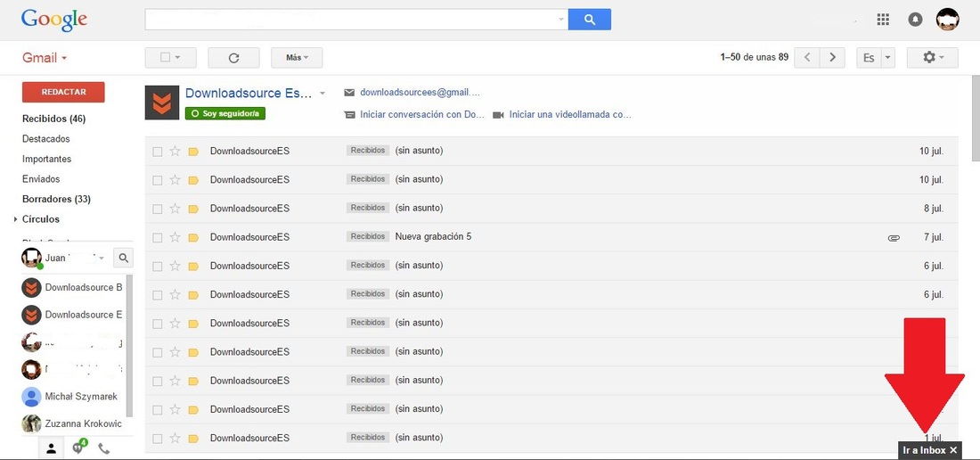Open the notifications bell
This screenshot has width=980, height=460.
[x=915, y=20]
